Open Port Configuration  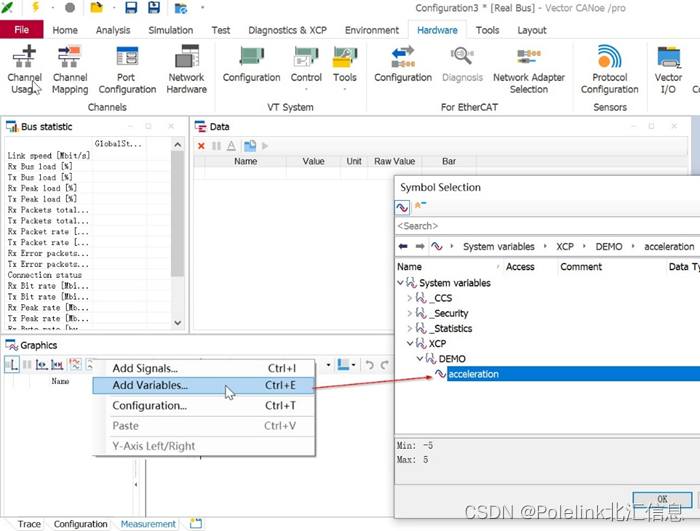pyautogui.click(x=127, y=70)
